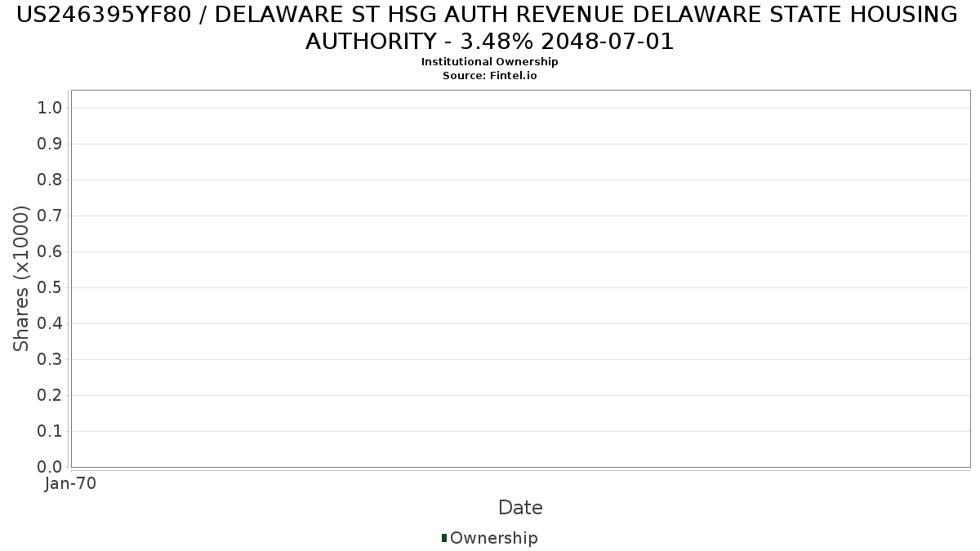Viewport: 980px width, 551px height.
Task: Click the Ownership legend label
Action: (x=494, y=538)
